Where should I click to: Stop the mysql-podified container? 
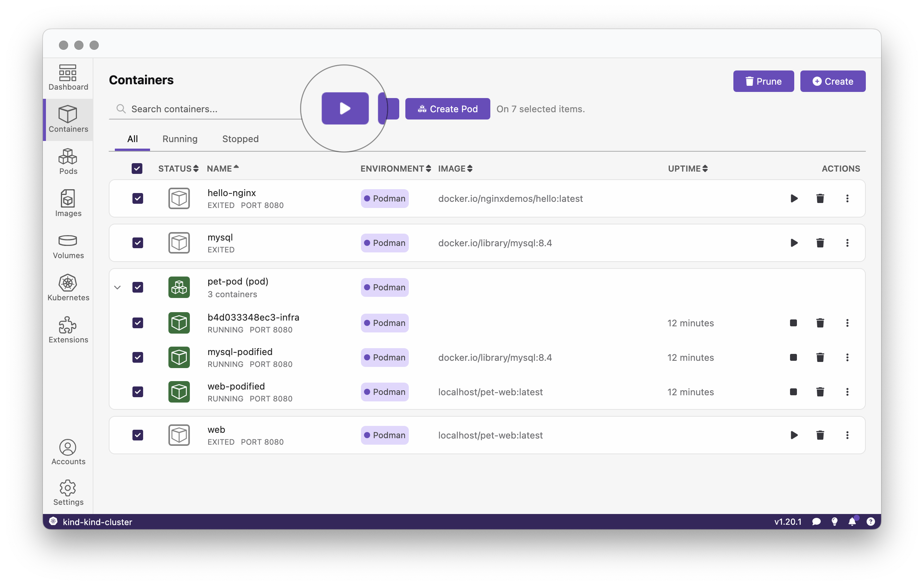click(793, 357)
